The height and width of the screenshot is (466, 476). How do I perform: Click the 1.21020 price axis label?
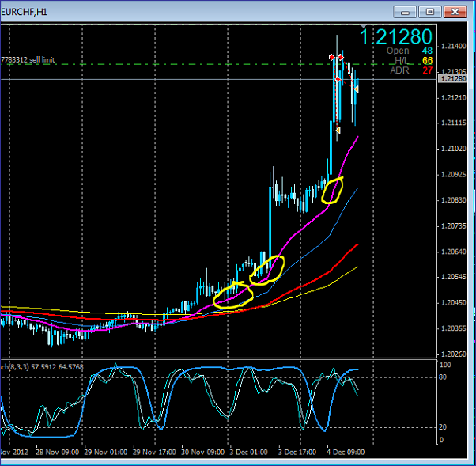click(x=453, y=149)
